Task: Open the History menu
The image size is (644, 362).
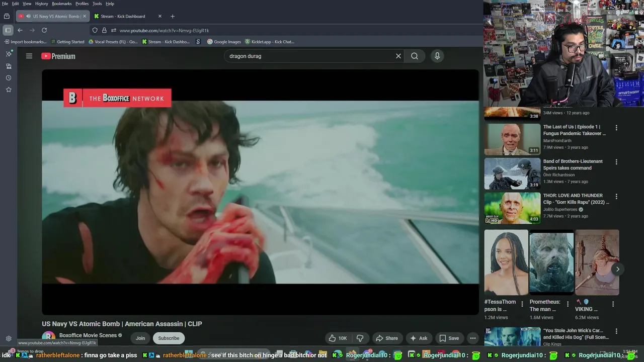Action: tap(42, 4)
